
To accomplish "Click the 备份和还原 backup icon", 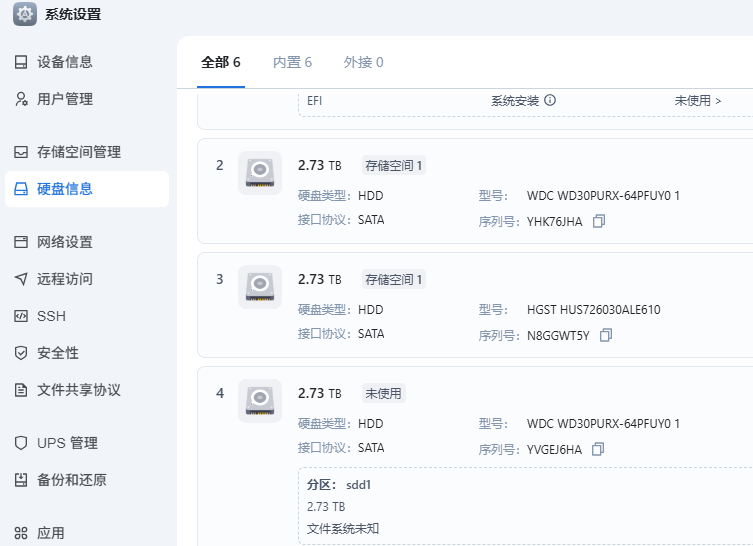I will tap(21, 480).
